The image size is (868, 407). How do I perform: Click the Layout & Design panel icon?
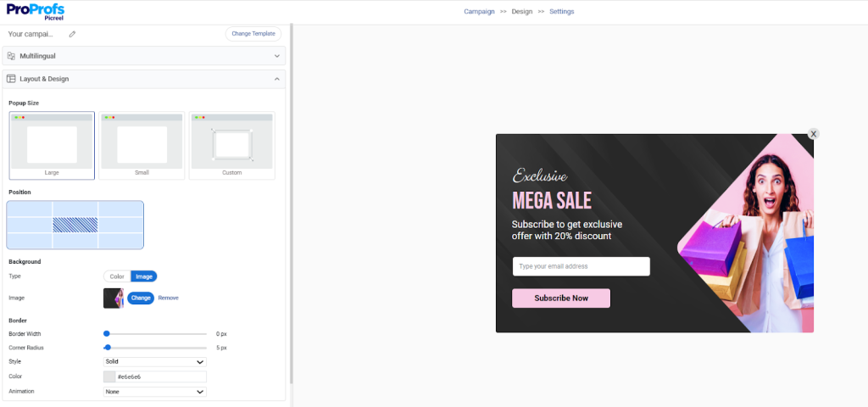coord(11,79)
